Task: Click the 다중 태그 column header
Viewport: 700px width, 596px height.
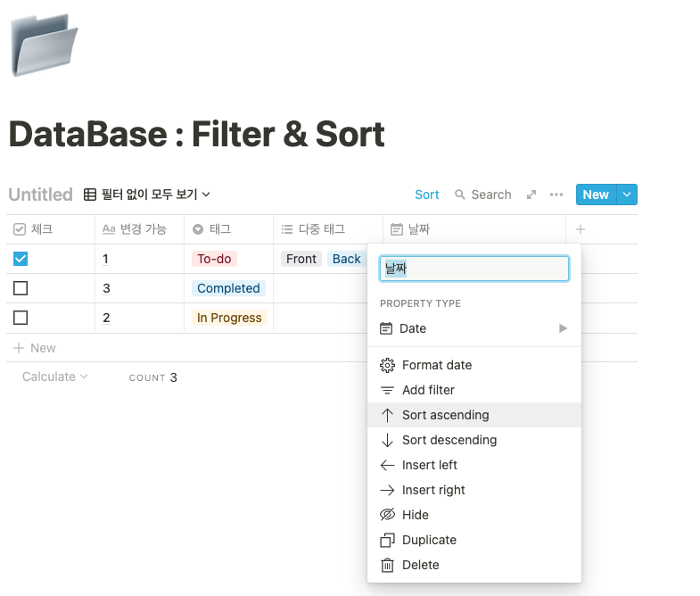Action: (x=328, y=229)
